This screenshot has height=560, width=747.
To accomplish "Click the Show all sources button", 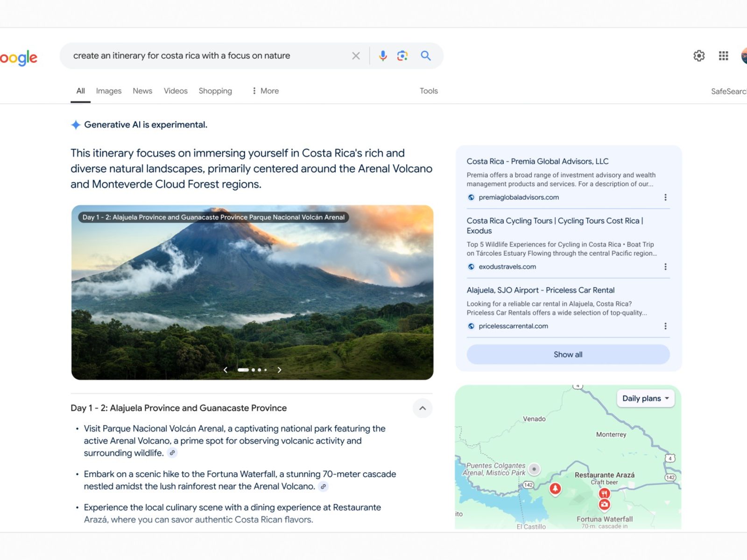I will click(x=568, y=355).
